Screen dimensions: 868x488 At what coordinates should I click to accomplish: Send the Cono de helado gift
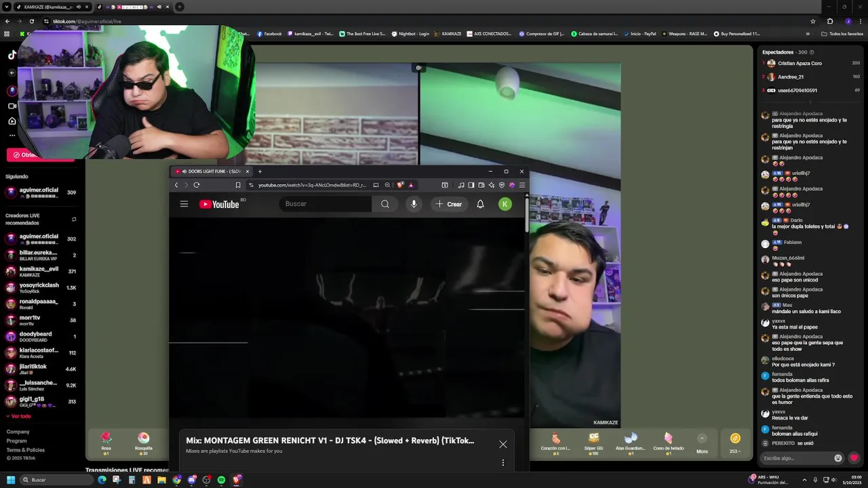tap(669, 443)
